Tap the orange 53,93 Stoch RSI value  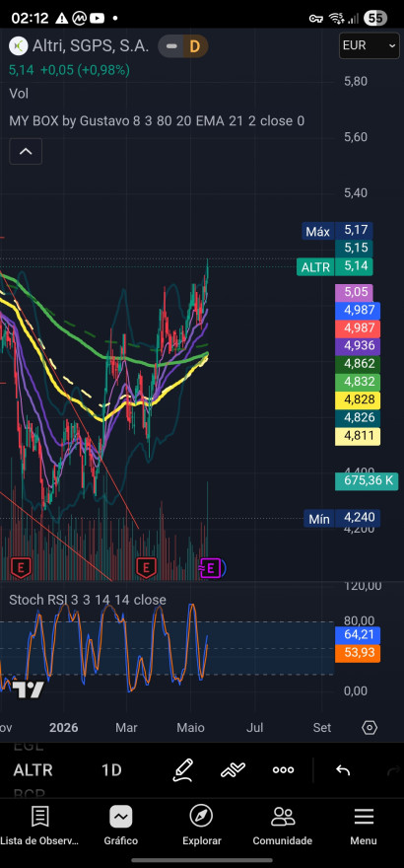coord(358,653)
